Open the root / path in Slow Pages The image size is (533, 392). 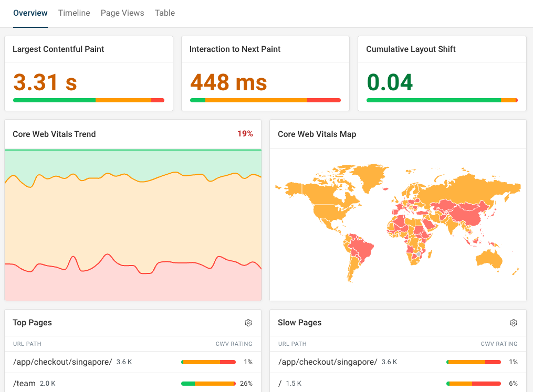(280, 383)
